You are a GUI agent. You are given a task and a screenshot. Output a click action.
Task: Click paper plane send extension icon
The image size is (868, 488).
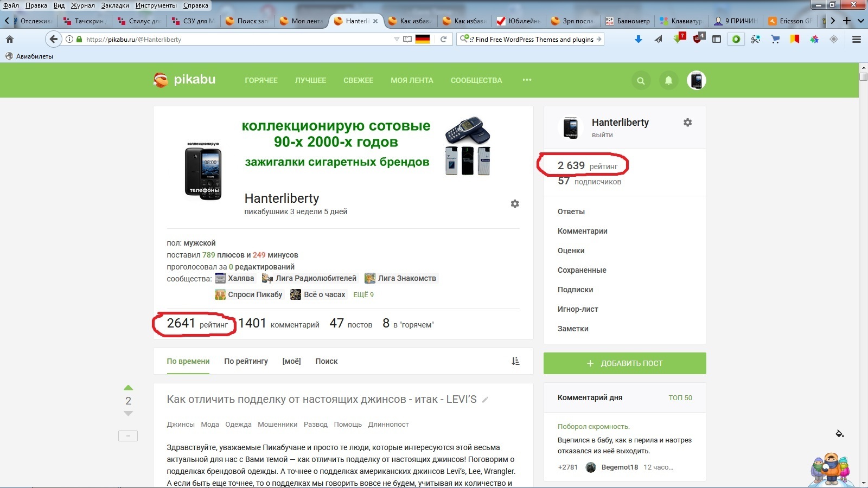click(658, 39)
